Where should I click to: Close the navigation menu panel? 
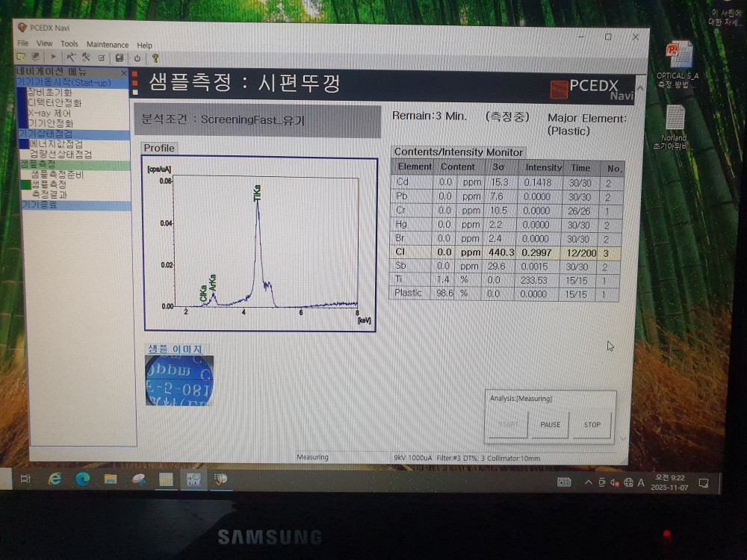click(x=124, y=72)
